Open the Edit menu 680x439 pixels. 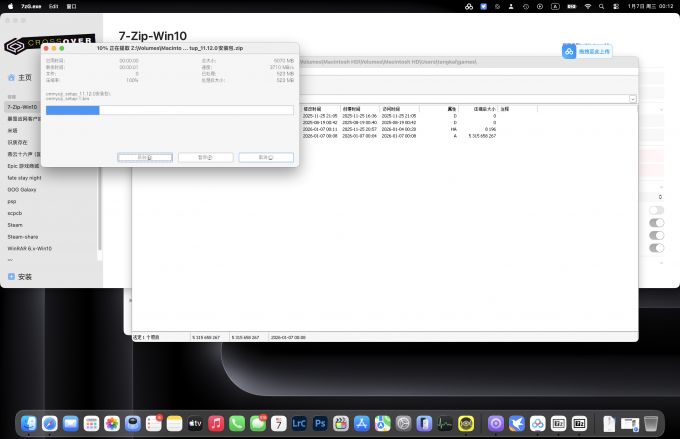click(x=54, y=6)
